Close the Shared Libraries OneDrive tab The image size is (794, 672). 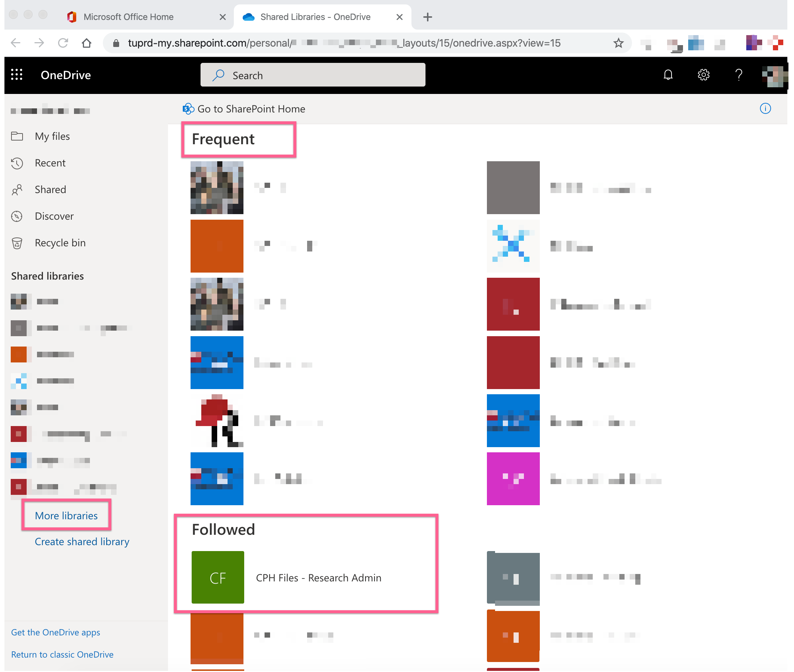point(399,17)
